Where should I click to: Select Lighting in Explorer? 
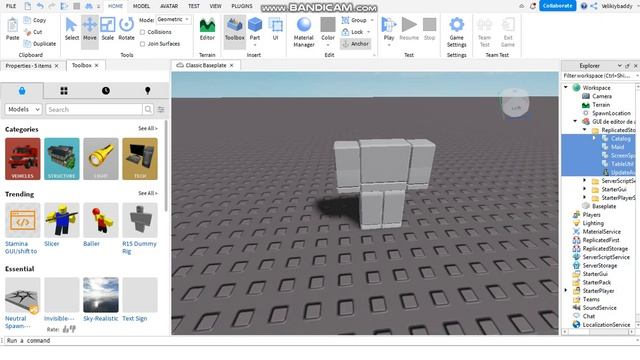pos(593,223)
